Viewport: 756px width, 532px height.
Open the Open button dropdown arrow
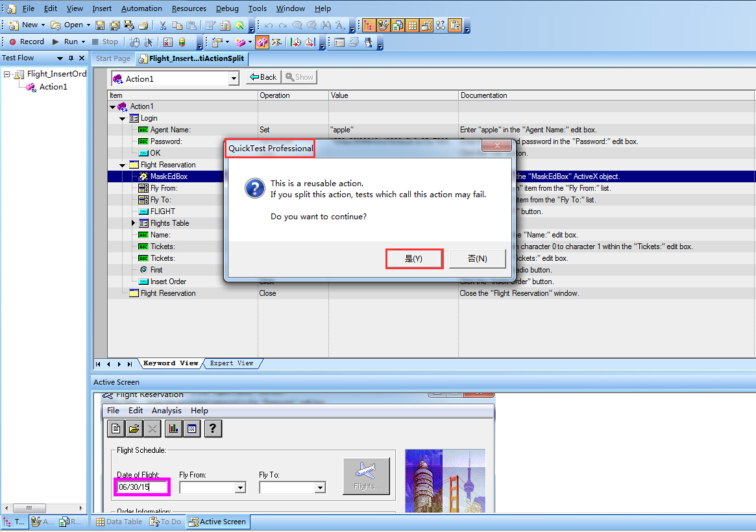tap(88, 25)
